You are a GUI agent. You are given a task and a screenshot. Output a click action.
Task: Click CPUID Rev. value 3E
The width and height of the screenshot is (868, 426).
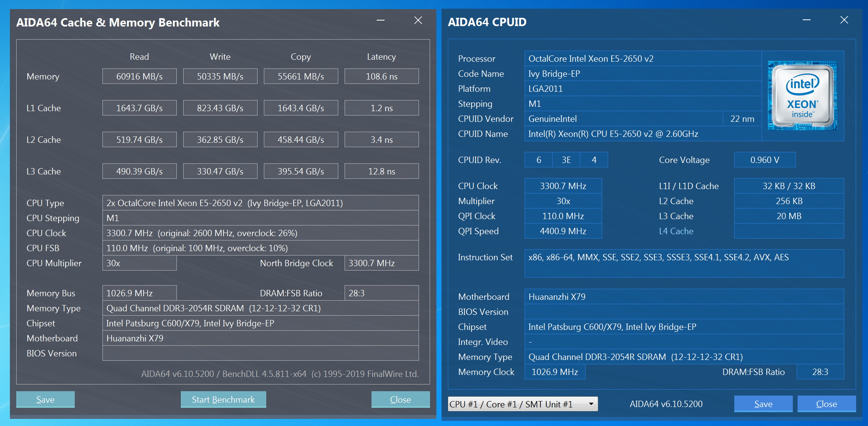[566, 160]
